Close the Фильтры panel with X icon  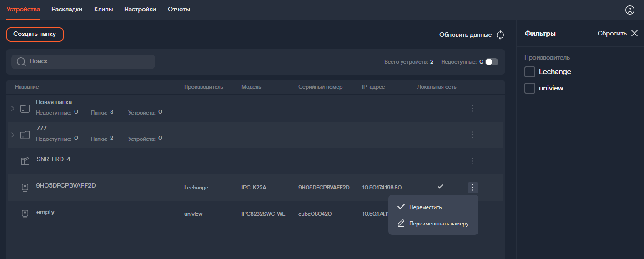[x=634, y=33]
